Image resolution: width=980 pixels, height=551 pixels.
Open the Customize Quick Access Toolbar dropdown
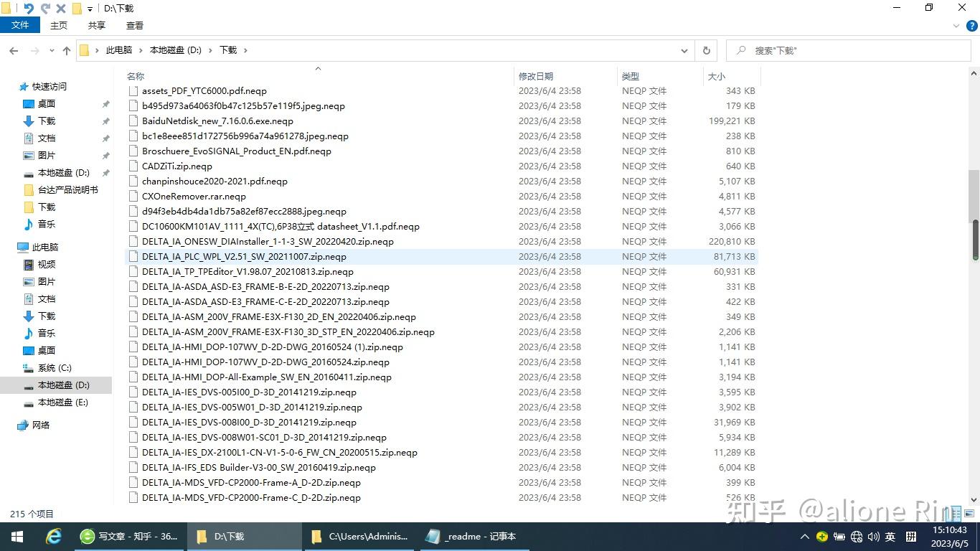click(90, 9)
